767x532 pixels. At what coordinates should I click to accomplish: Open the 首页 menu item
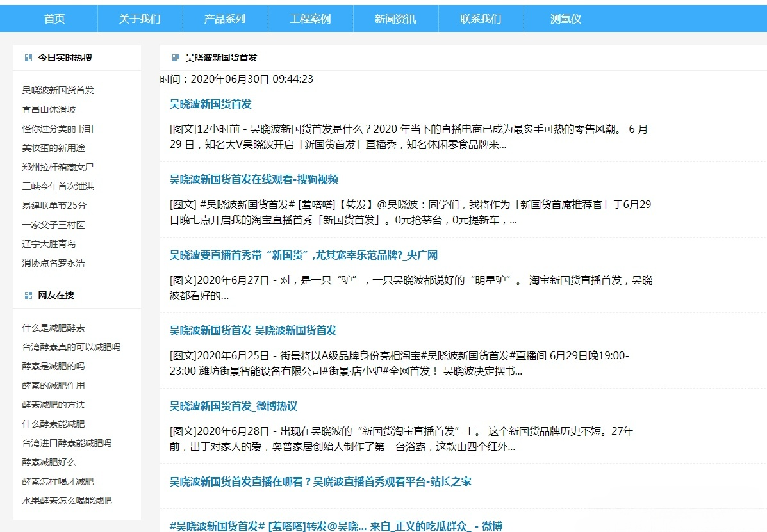54,19
